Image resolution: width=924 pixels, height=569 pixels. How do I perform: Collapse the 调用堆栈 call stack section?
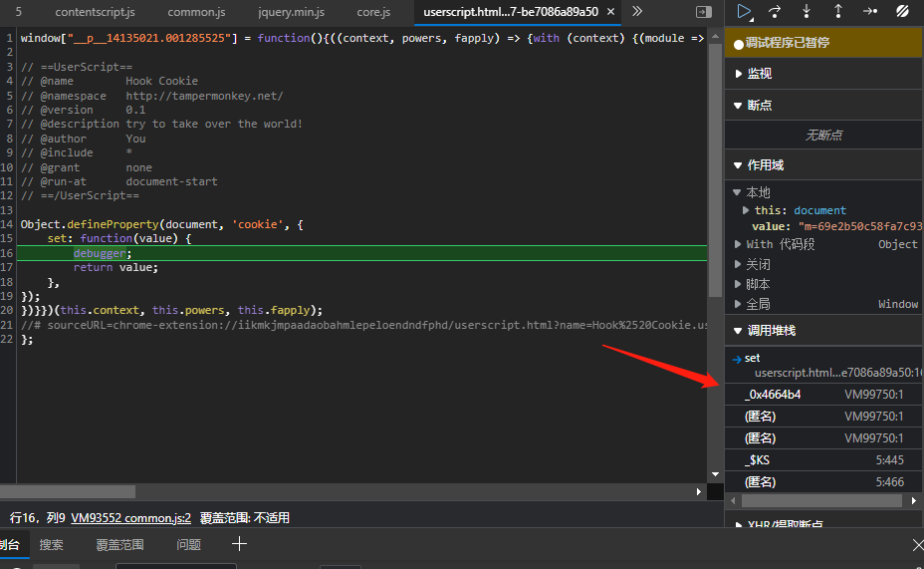823,331
